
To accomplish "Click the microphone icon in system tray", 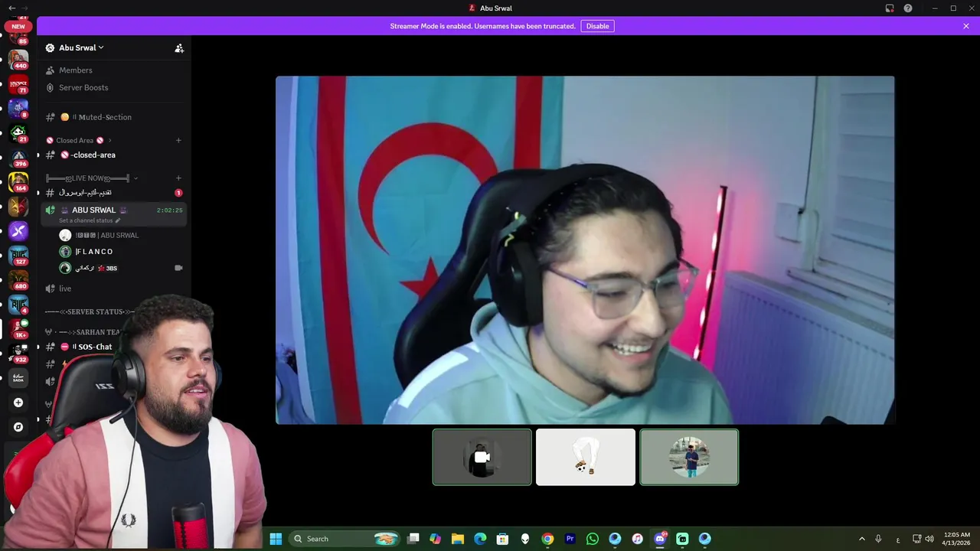I will coord(878,539).
